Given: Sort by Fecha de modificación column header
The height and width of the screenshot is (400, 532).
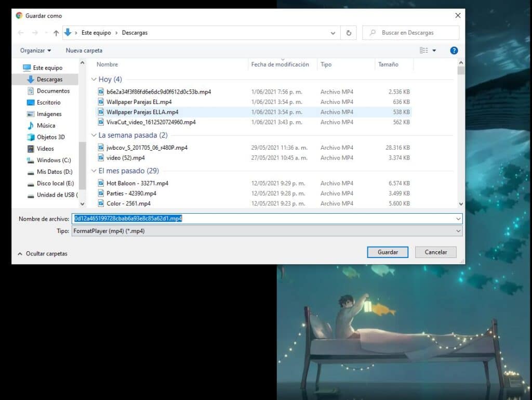Looking at the screenshot, I should tap(280, 64).
